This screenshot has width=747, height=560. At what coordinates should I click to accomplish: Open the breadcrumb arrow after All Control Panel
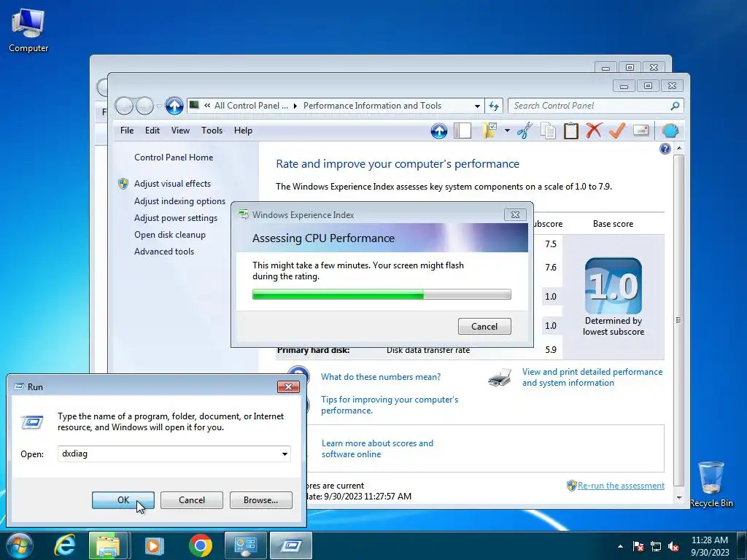295,106
